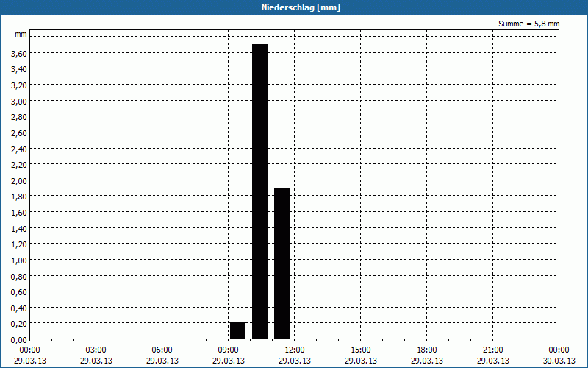Viewport: 588px width, 368px height.
Task: Click the 06:00 time axis label
Action: (x=162, y=350)
